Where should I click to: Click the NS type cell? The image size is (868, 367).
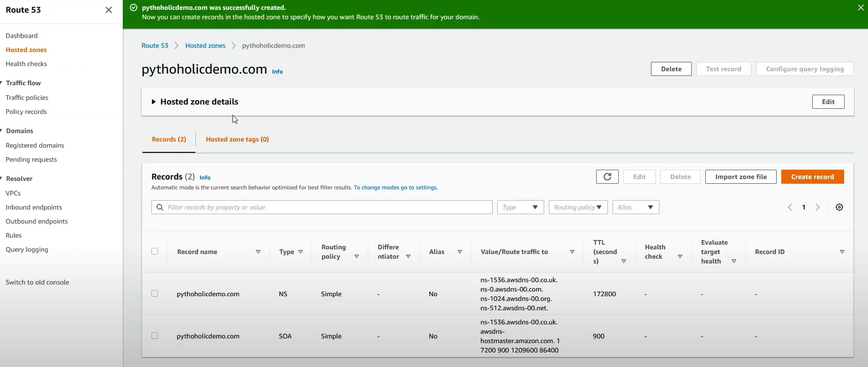[x=283, y=294]
